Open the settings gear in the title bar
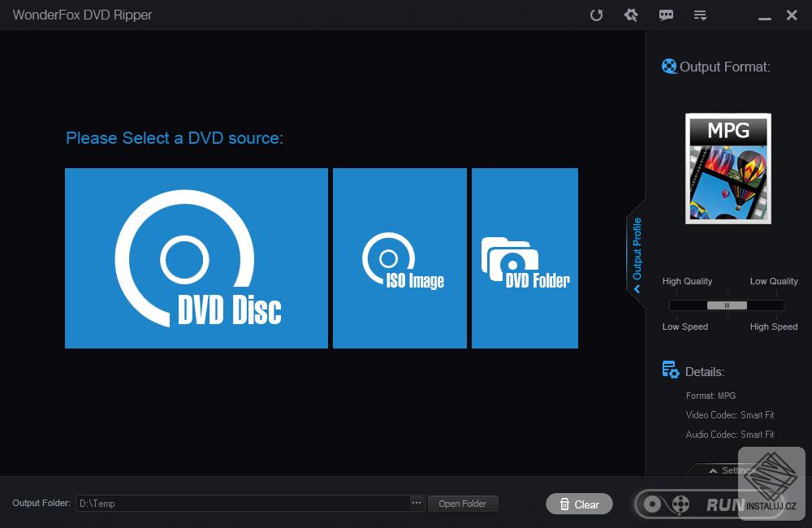 coord(631,15)
